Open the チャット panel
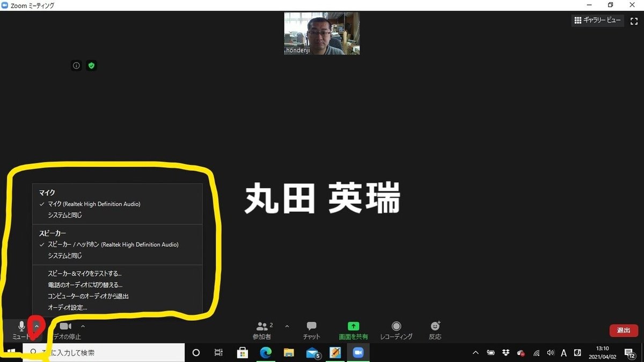Image resolution: width=644 pixels, height=362 pixels. click(x=311, y=329)
